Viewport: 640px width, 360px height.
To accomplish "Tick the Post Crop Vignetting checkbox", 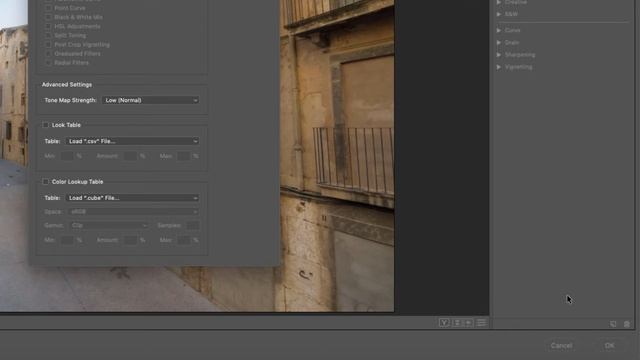I will tap(48, 44).
